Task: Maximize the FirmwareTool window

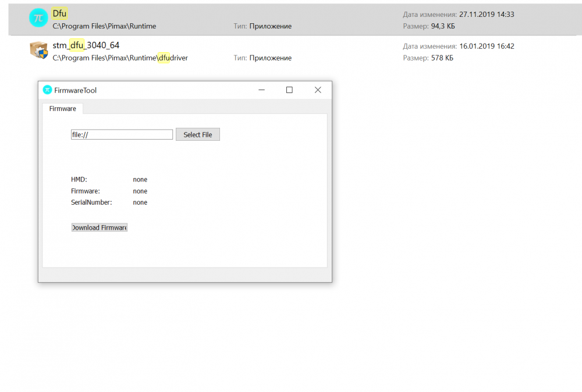Action: 289,90
